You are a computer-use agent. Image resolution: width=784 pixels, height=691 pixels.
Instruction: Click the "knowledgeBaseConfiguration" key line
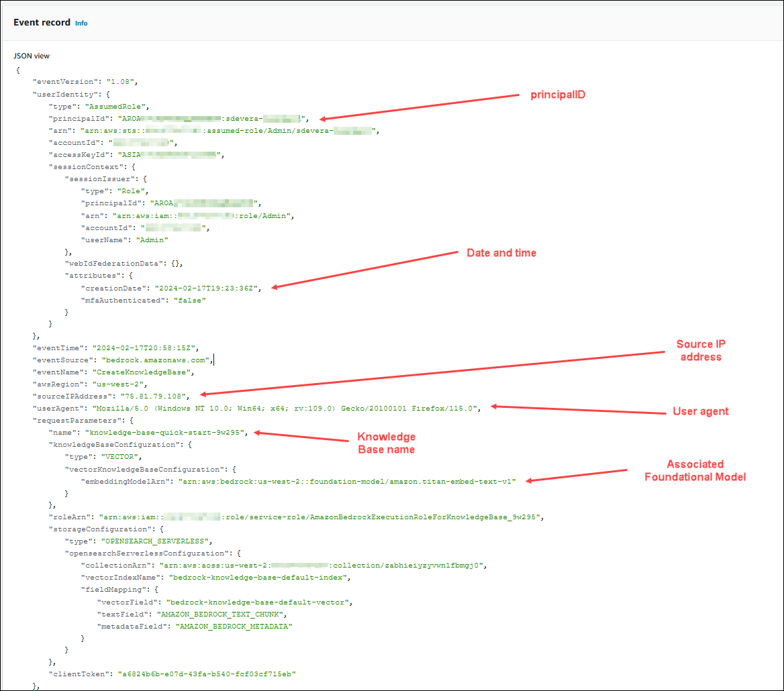pos(120,445)
